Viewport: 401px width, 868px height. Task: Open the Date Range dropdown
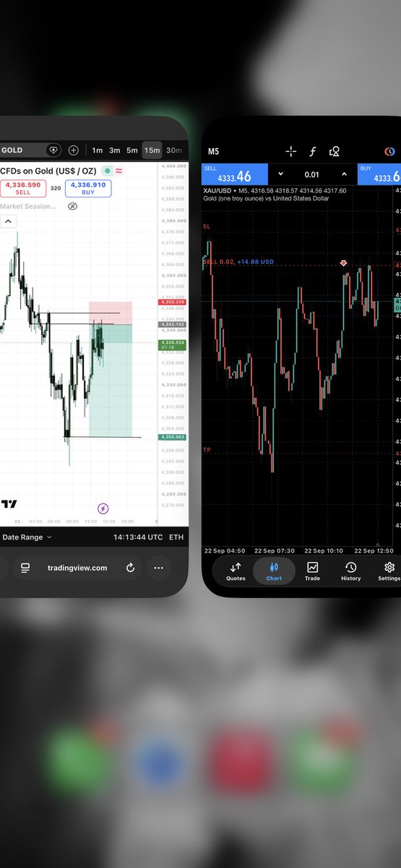pos(27,537)
